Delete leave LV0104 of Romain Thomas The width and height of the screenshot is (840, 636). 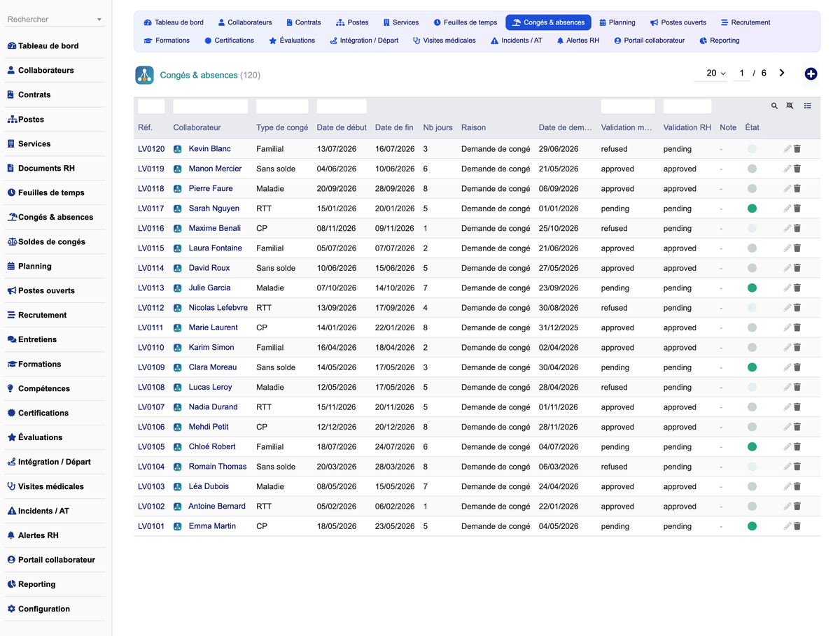tap(797, 467)
